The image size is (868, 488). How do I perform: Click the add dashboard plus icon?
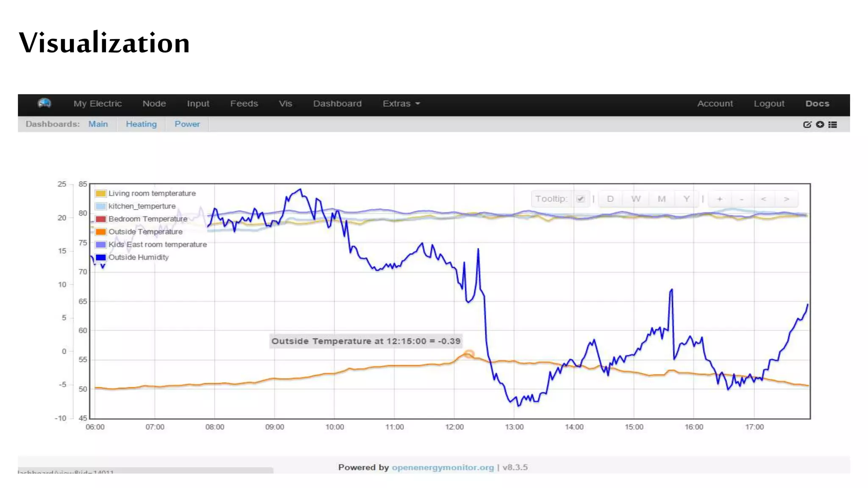(820, 125)
